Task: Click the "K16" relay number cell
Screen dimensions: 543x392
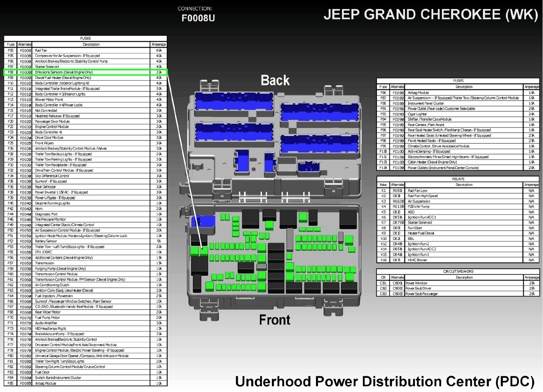Action: [383, 260]
